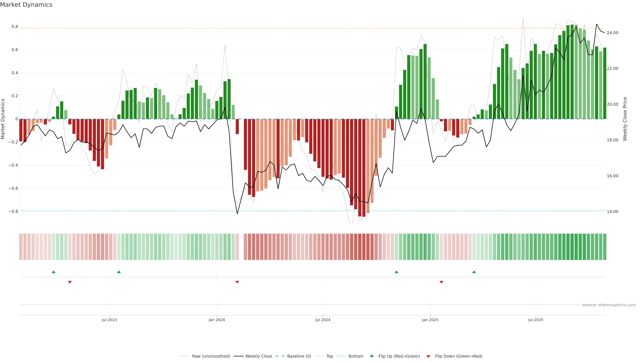Click the 24.00 right price axis label
Viewport: 644px width, 362px height.
pos(612,33)
